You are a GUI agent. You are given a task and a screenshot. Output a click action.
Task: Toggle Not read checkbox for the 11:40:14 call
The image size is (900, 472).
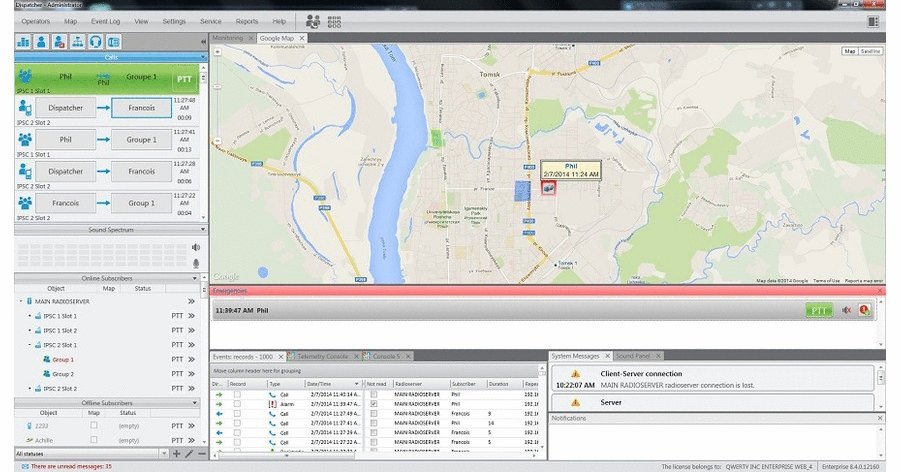point(374,394)
